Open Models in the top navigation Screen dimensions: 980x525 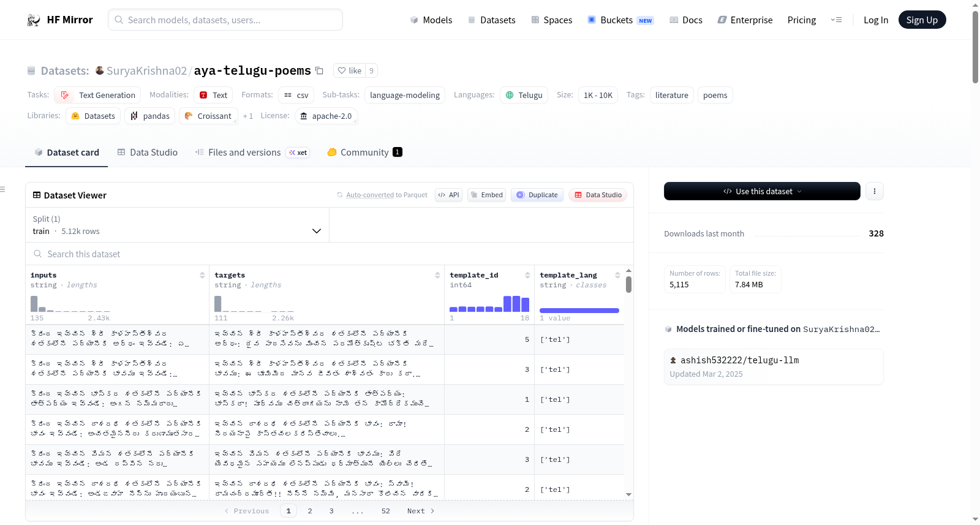click(x=431, y=20)
